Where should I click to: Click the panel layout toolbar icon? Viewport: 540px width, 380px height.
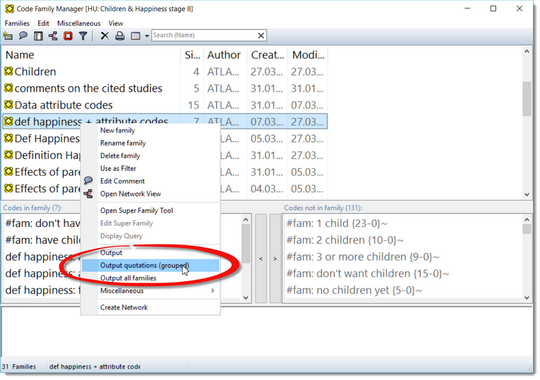click(38, 35)
